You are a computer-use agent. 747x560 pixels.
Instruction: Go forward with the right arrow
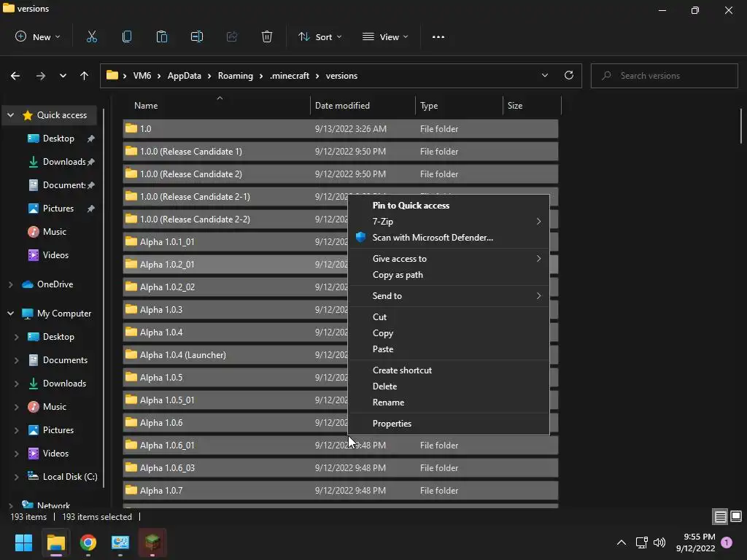(41, 76)
